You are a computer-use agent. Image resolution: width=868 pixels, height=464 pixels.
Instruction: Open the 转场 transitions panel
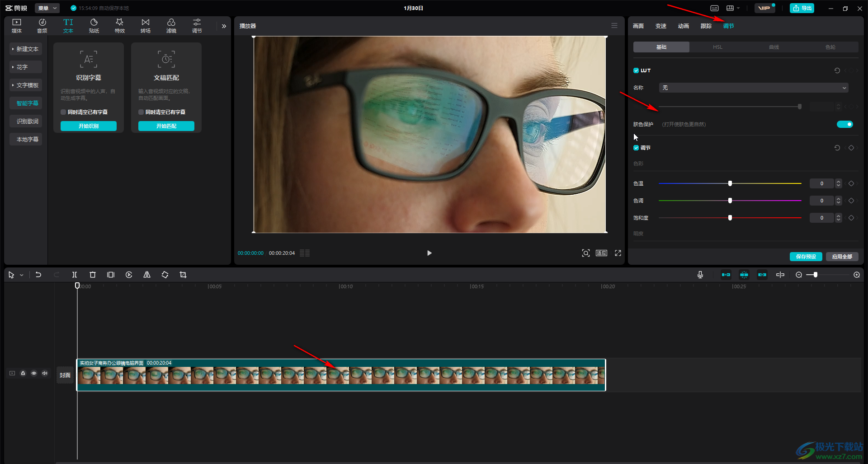(x=146, y=26)
